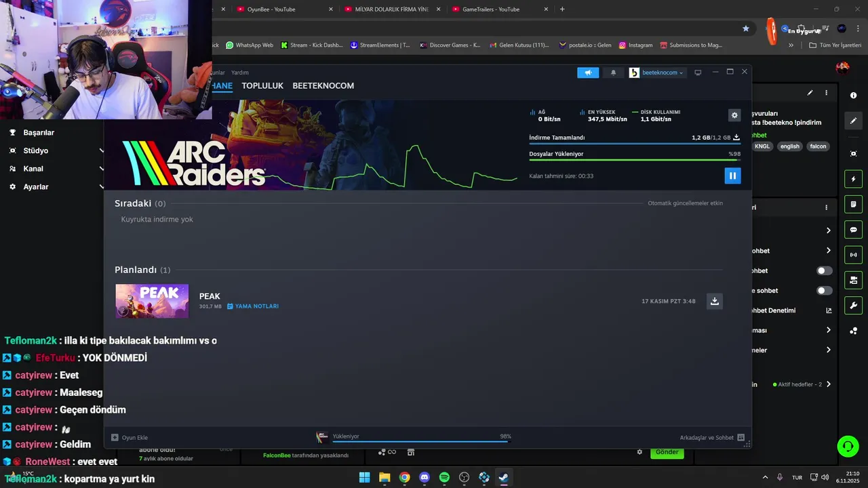Open the chat bubble icon in right rail

click(854, 230)
